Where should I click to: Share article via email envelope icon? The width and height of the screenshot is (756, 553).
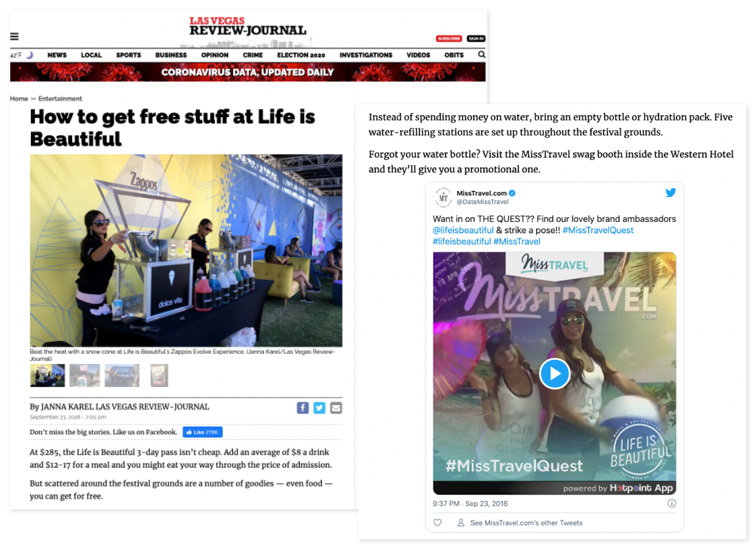(336, 408)
